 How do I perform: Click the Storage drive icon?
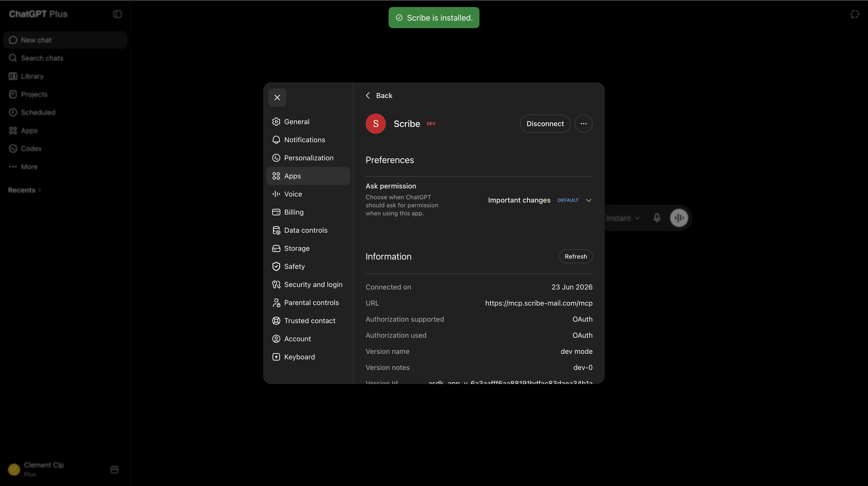click(276, 248)
